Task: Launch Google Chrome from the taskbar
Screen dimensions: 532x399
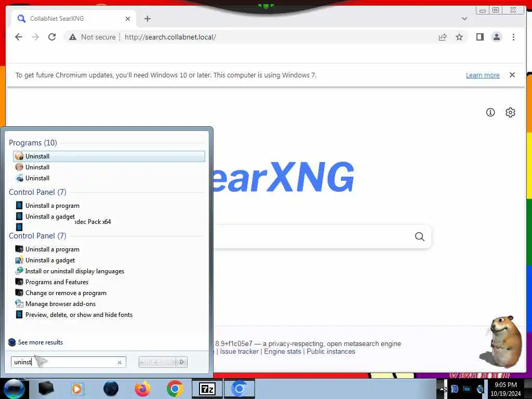Action: pos(175,389)
